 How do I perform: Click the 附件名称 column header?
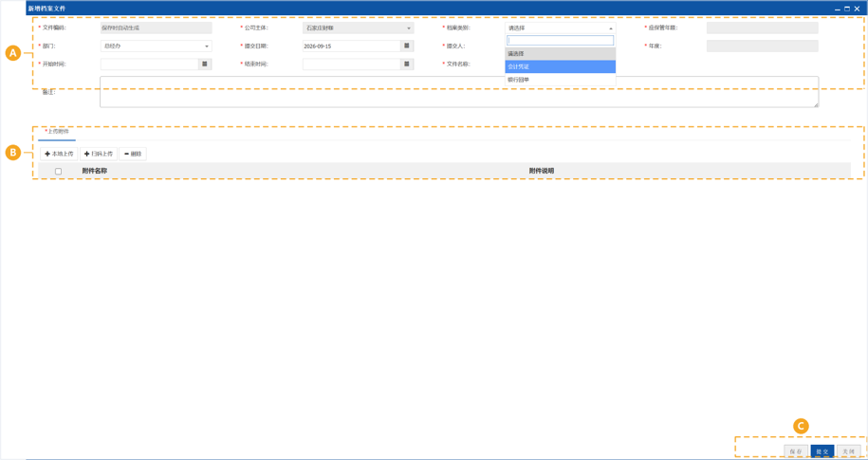[95, 171]
